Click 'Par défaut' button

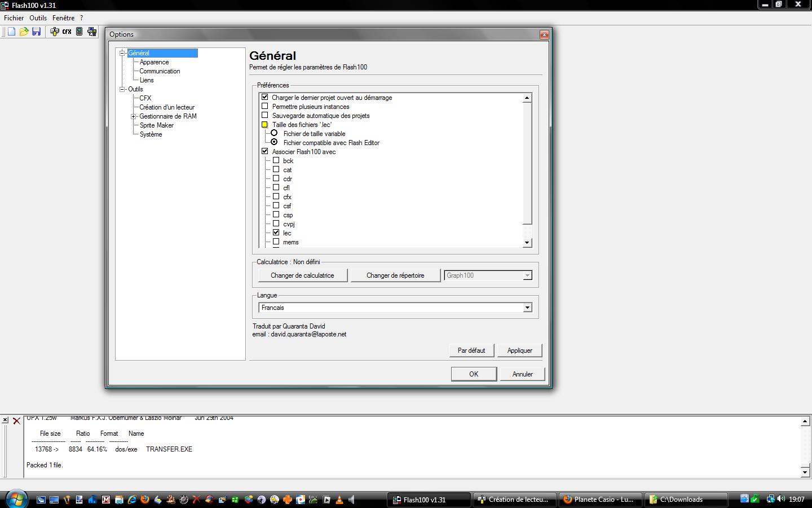click(x=471, y=351)
